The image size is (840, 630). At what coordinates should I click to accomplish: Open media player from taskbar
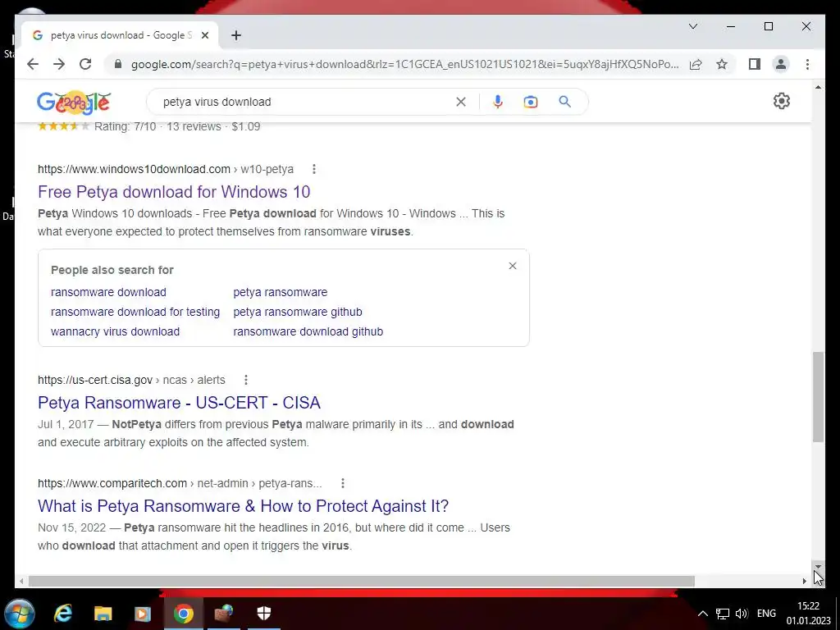click(143, 614)
